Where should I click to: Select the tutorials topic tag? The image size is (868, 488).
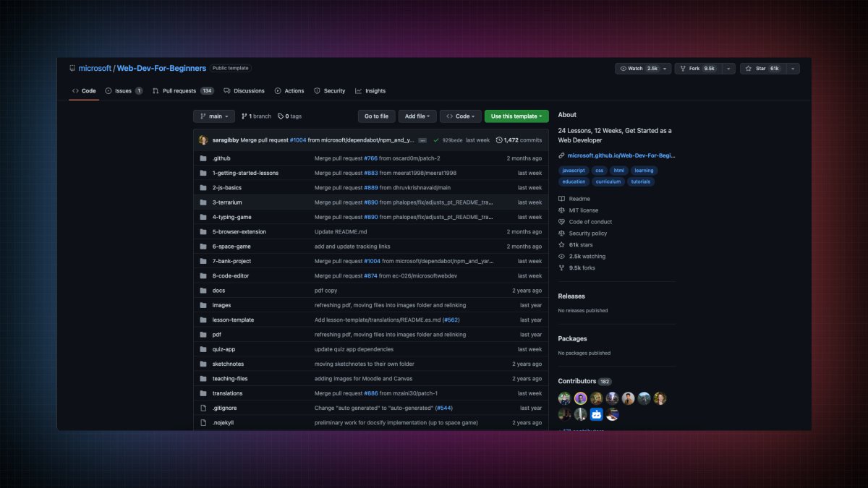[641, 181]
